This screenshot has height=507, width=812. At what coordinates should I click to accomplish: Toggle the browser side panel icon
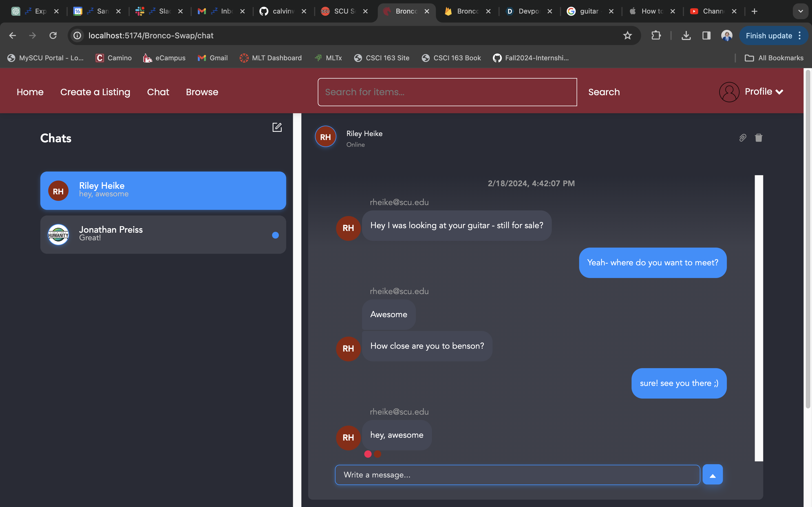coord(706,35)
